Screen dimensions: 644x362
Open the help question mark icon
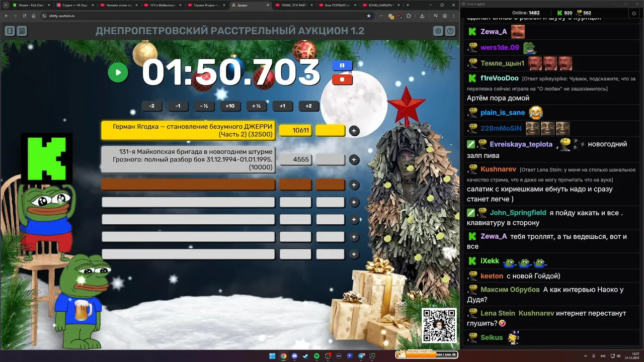pos(450,31)
